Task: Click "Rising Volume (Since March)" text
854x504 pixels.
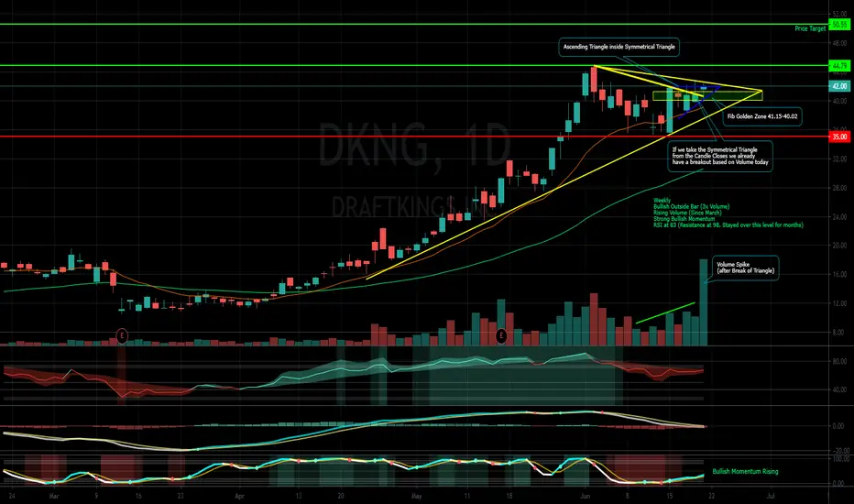Action: [687, 213]
